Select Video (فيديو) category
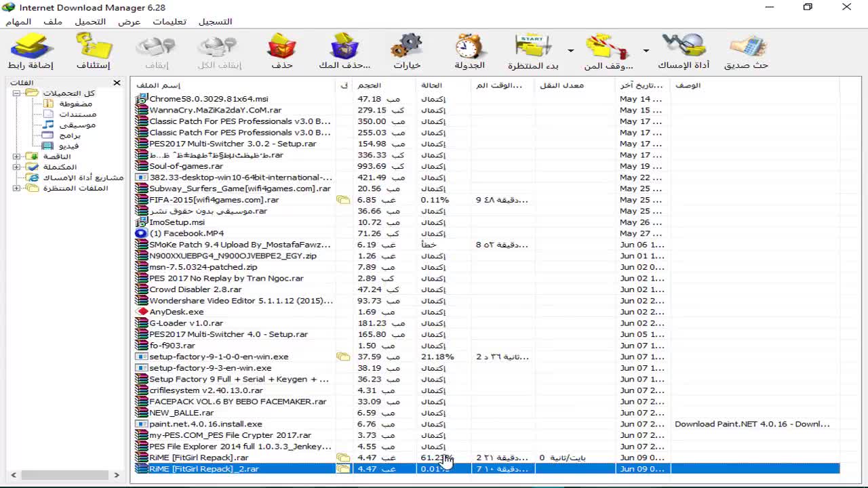Viewport: 868px width, 488px height. [68, 146]
